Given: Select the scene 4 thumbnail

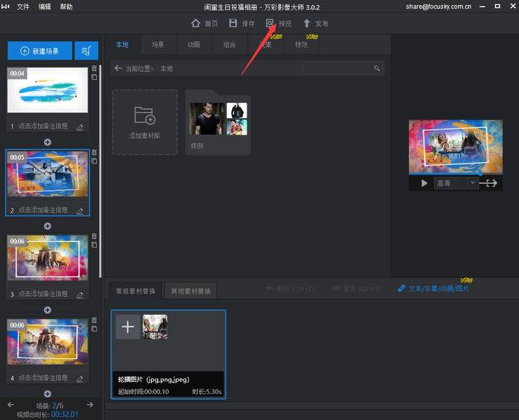Looking at the screenshot, I should point(47,343).
